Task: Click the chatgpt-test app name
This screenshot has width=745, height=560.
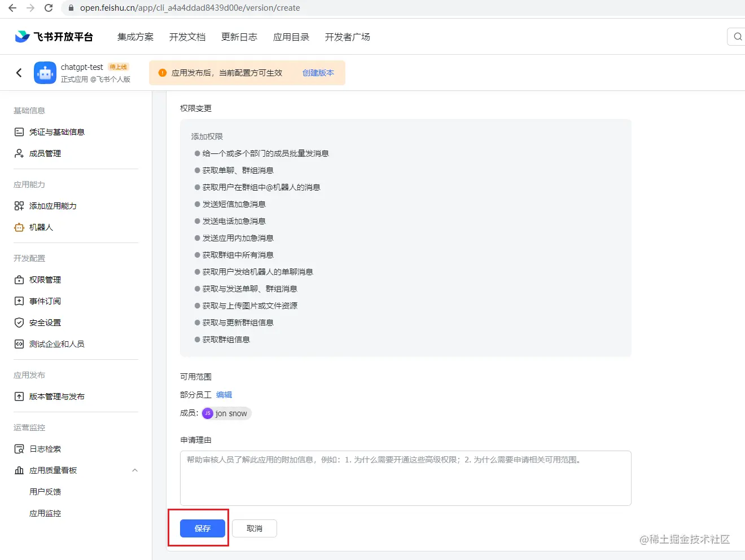Action: (x=82, y=67)
